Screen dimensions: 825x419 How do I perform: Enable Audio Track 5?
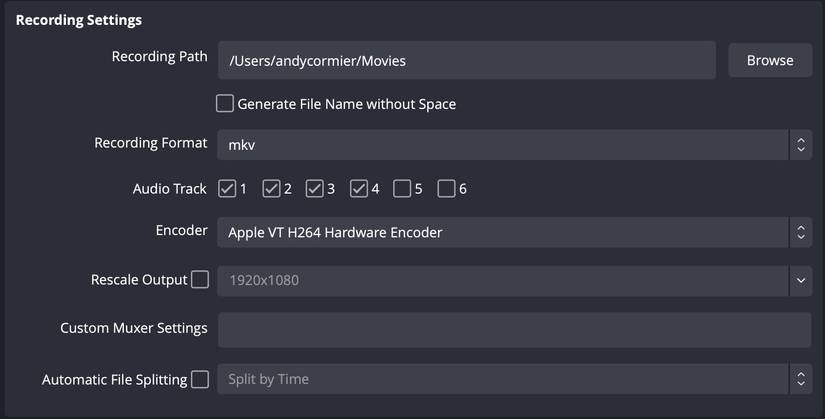pyautogui.click(x=402, y=188)
